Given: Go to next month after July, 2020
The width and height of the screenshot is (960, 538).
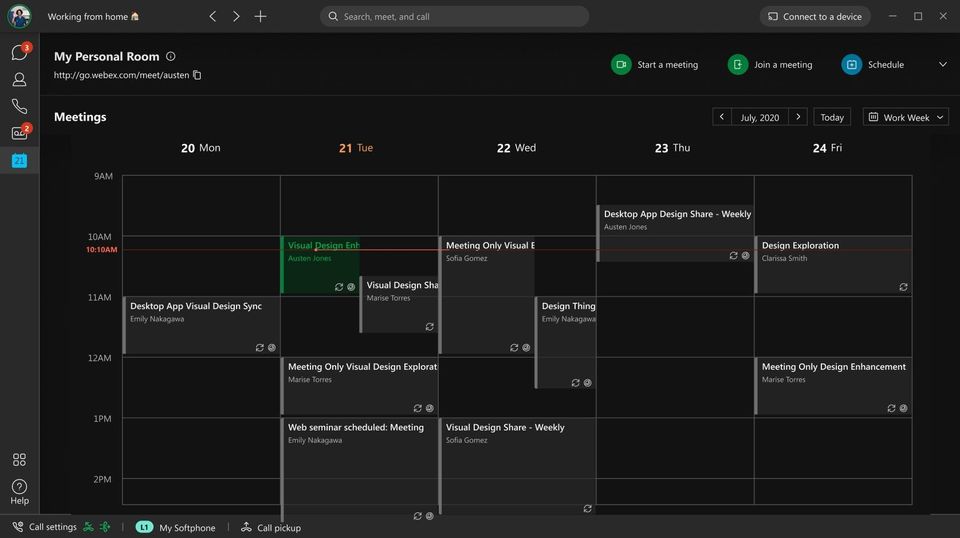Looking at the screenshot, I should pyautogui.click(x=798, y=117).
